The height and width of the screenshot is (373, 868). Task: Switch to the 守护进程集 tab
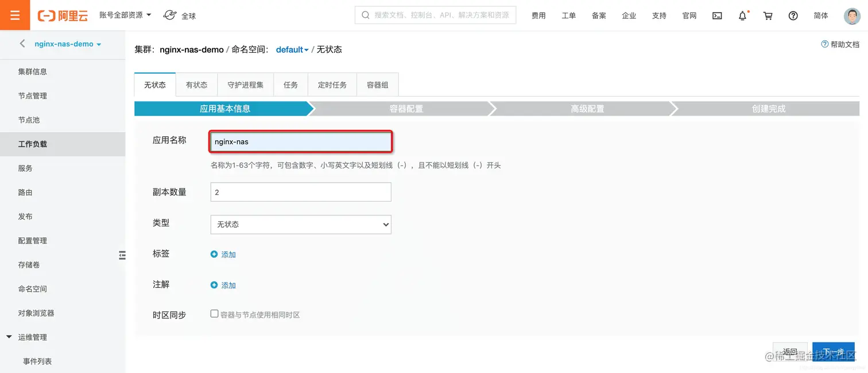click(246, 84)
